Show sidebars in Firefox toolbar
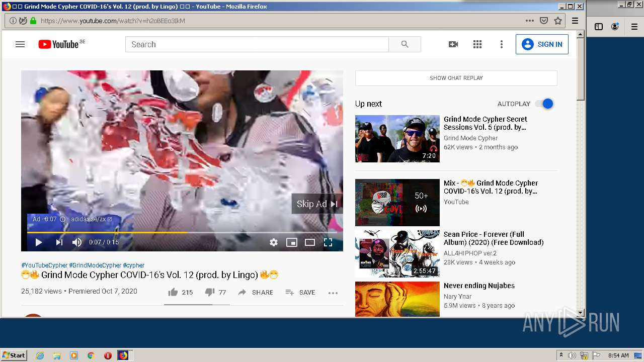644x362 pixels. [x=599, y=27]
